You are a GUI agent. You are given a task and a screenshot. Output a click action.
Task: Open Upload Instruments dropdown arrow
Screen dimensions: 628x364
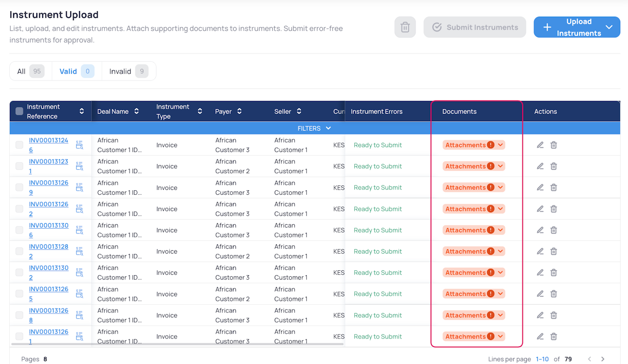pos(609,27)
